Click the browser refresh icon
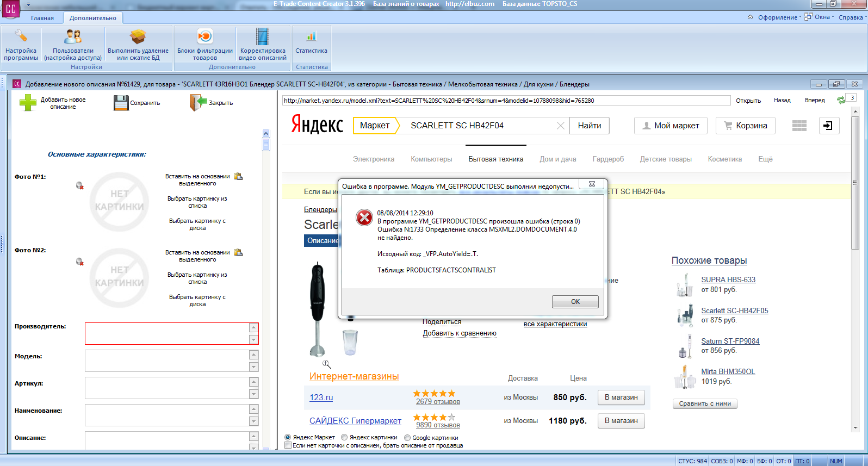The width and height of the screenshot is (868, 466). (x=841, y=100)
